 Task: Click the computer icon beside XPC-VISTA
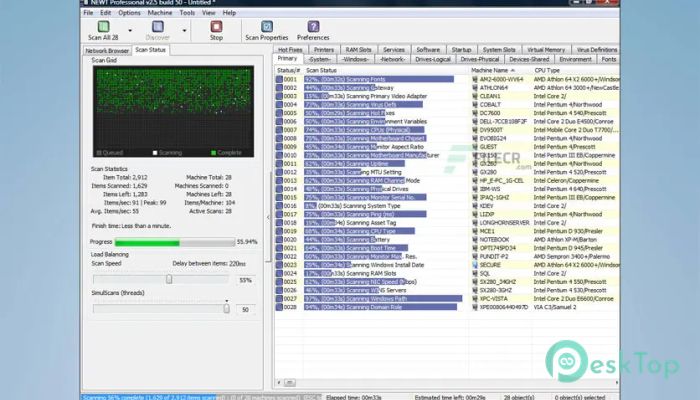(x=475, y=299)
